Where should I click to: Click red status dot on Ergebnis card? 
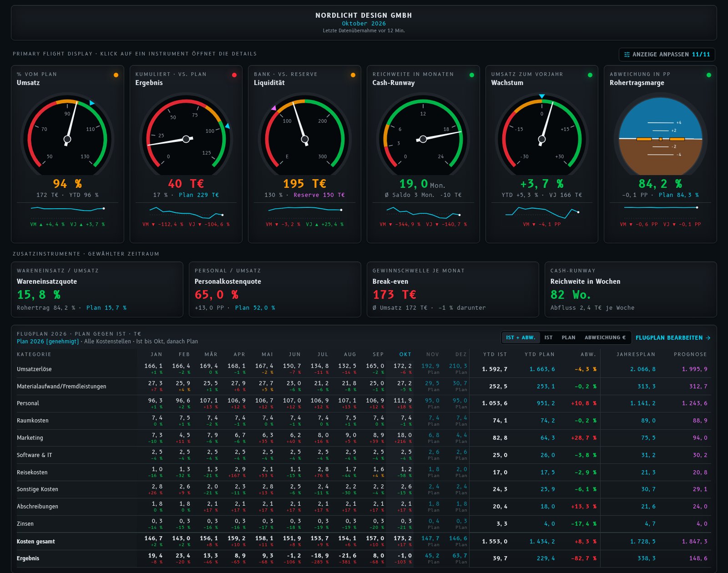point(234,75)
